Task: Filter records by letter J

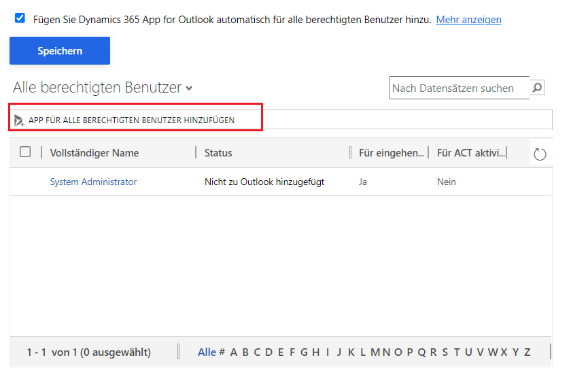Action: coord(339,352)
